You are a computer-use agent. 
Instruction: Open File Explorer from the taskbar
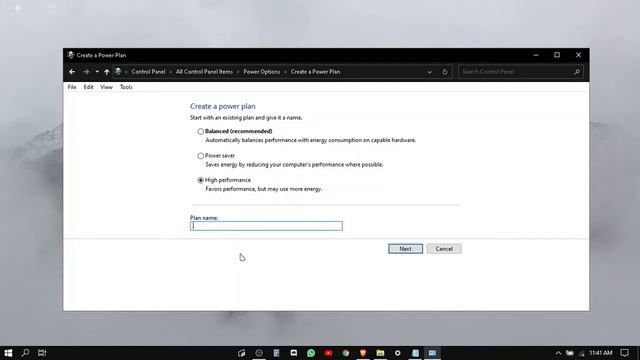tap(380, 353)
